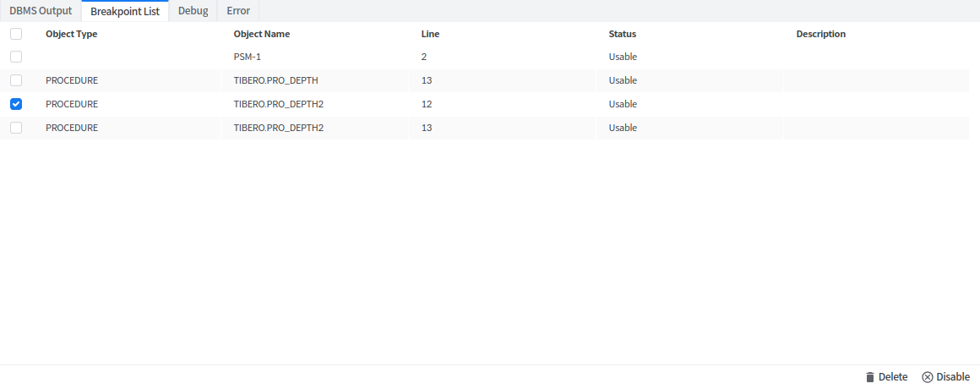Select the TIBERO.PRO_DEPTH object name cell

[x=275, y=80]
